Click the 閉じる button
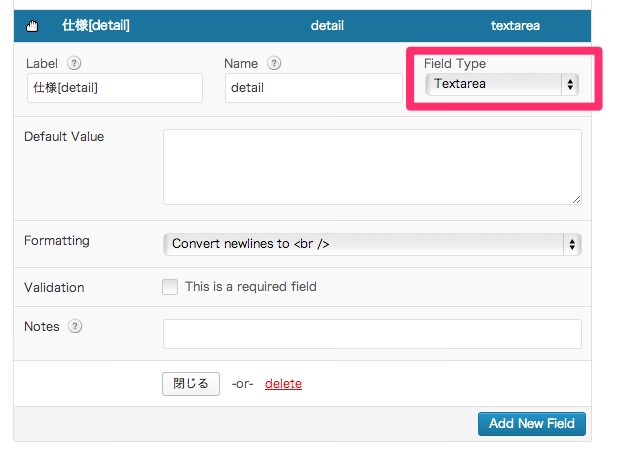Screen dimensions: 637x462 click(191, 384)
